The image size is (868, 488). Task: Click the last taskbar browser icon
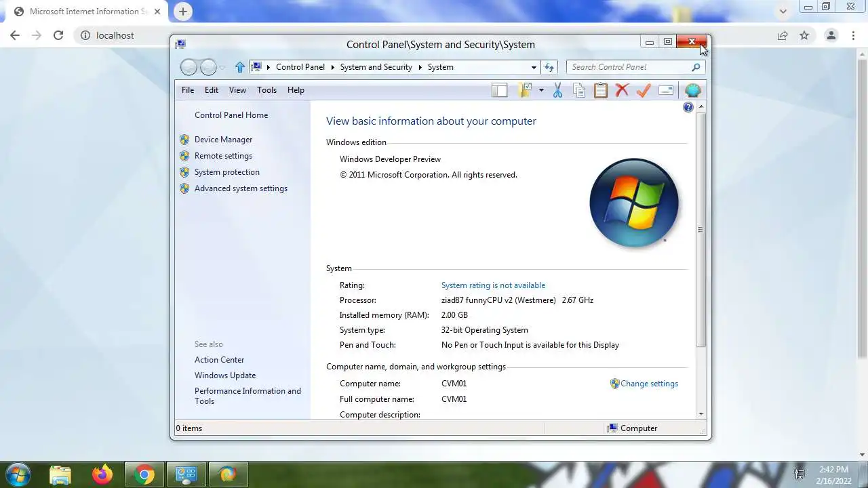[x=228, y=474]
